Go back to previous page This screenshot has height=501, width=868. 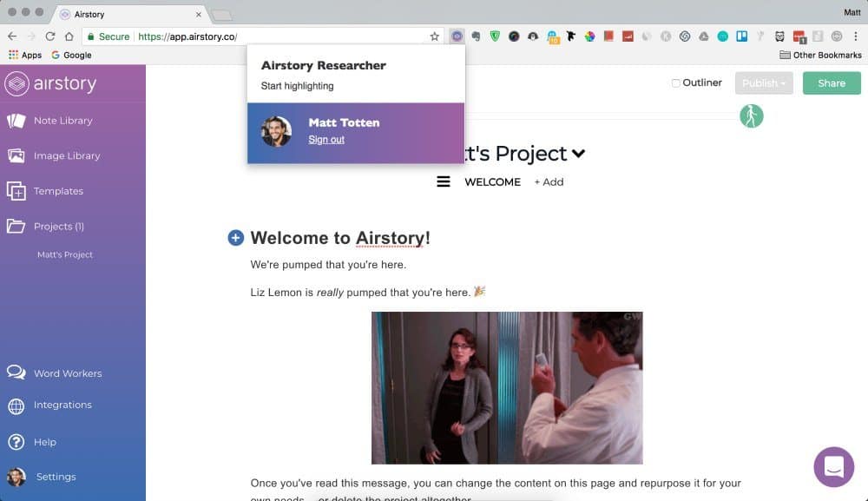coord(12,36)
